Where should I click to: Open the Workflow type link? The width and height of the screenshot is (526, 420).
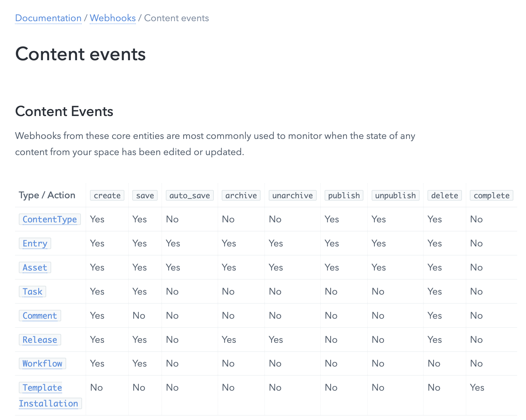click(x=42, y=364)
